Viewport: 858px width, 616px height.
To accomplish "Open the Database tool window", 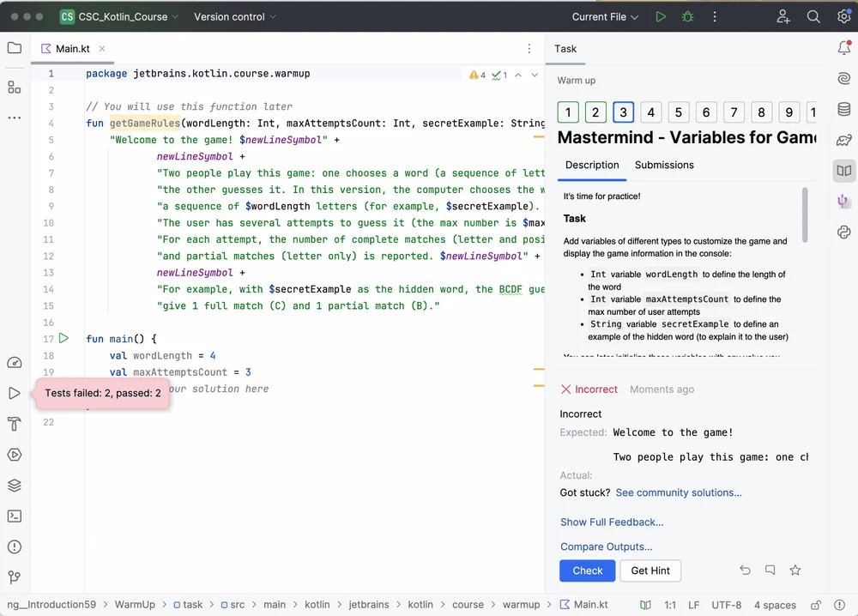I will [x=843, y=110].
